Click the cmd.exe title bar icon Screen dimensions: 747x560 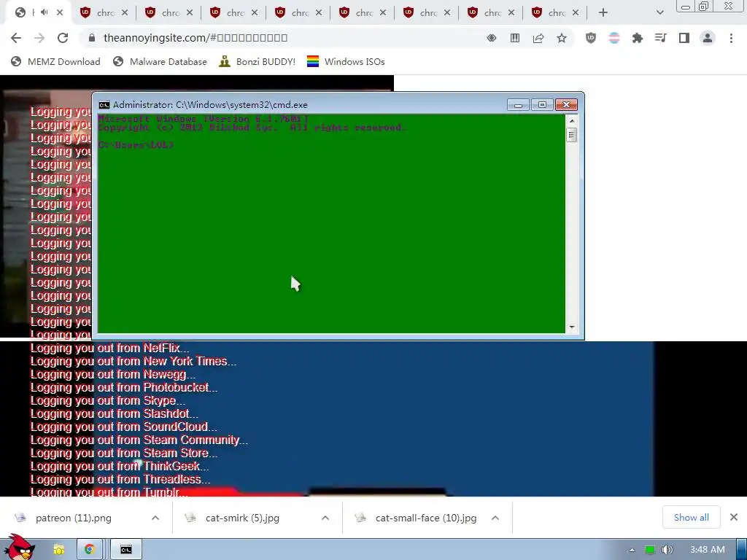[x=104, y=105]
